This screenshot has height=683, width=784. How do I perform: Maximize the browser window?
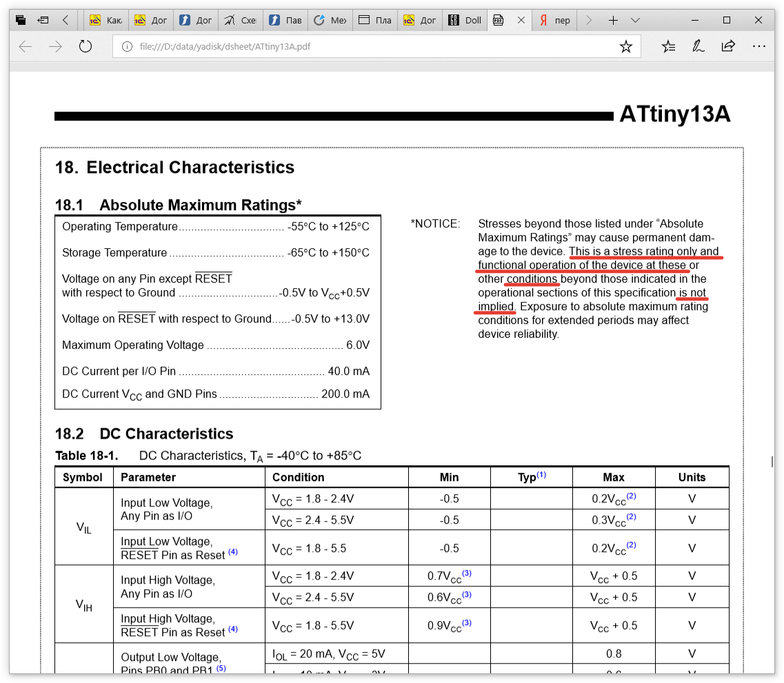727,20
